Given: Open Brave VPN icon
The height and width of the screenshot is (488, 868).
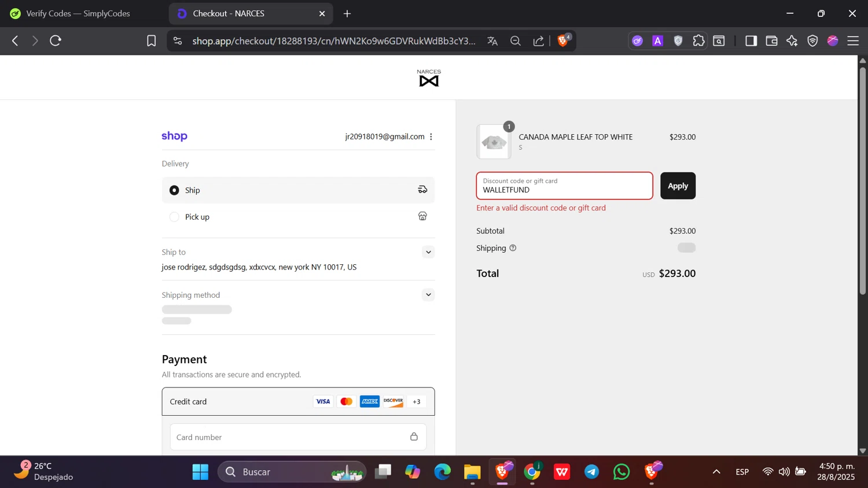Looking at the screenshot, I should 812,41.
